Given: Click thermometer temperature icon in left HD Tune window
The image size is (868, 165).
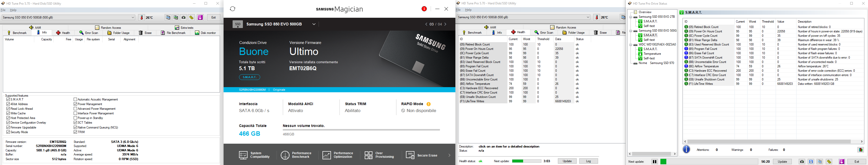Looking at the screenshot, I should tap(141, 17).
